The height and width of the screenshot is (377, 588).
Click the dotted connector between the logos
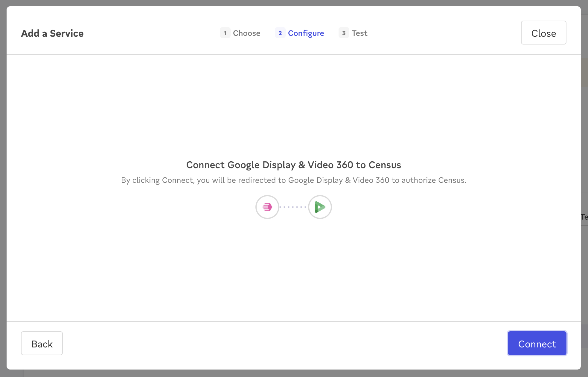[x=293, y=207]
